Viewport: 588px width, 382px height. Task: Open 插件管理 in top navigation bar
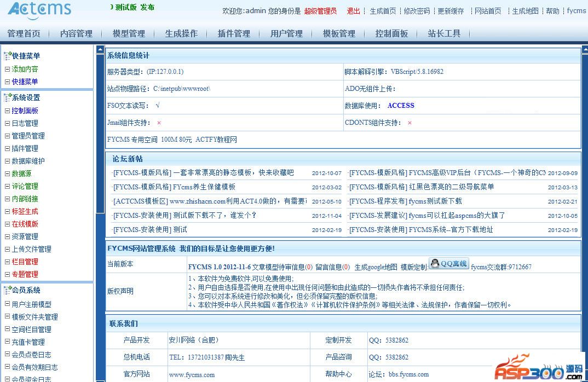click(x=234, y=34)
